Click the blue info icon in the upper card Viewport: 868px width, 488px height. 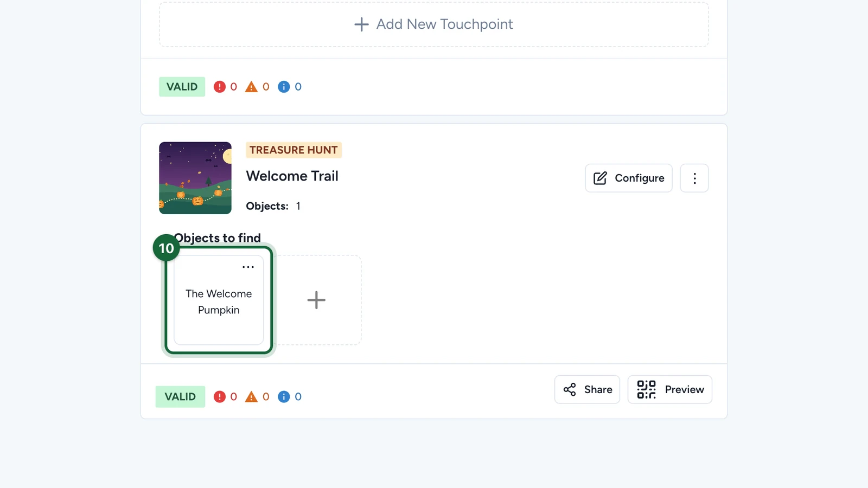pos(284,87)
